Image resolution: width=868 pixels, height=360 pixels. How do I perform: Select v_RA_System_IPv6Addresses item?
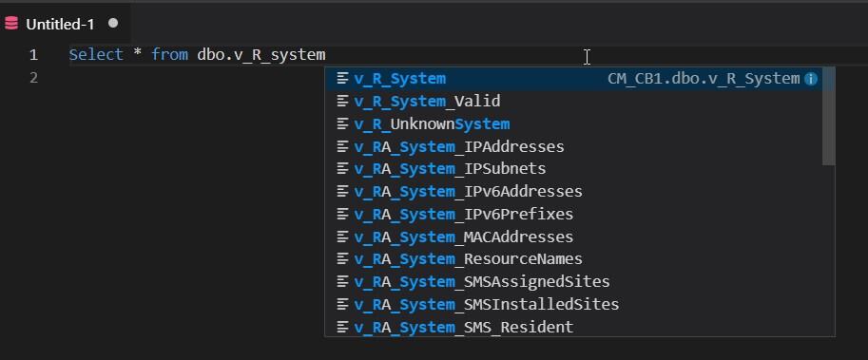[573, 191]
